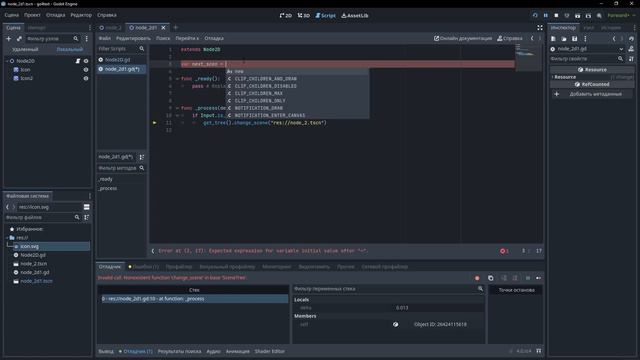
Task: Click the red skip breakpoints icon
Action: pos(477,278)
